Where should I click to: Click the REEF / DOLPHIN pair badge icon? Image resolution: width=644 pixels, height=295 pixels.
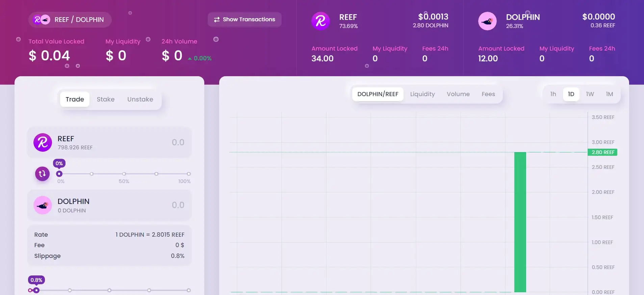(42, 20)
